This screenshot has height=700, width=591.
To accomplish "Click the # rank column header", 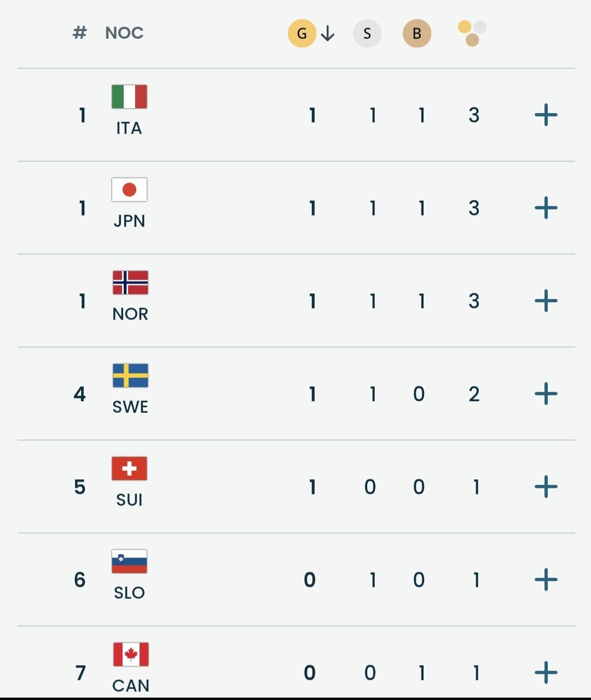I will pos(80,33).
